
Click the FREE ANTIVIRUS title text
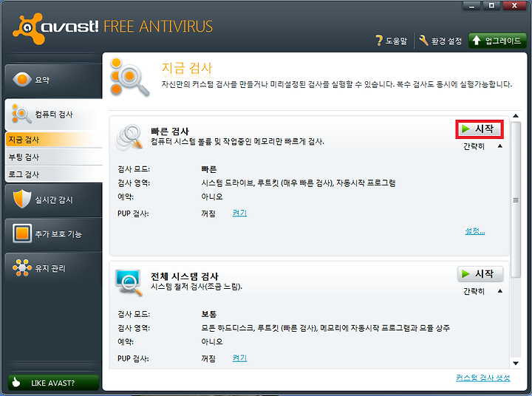click(158, 27)
